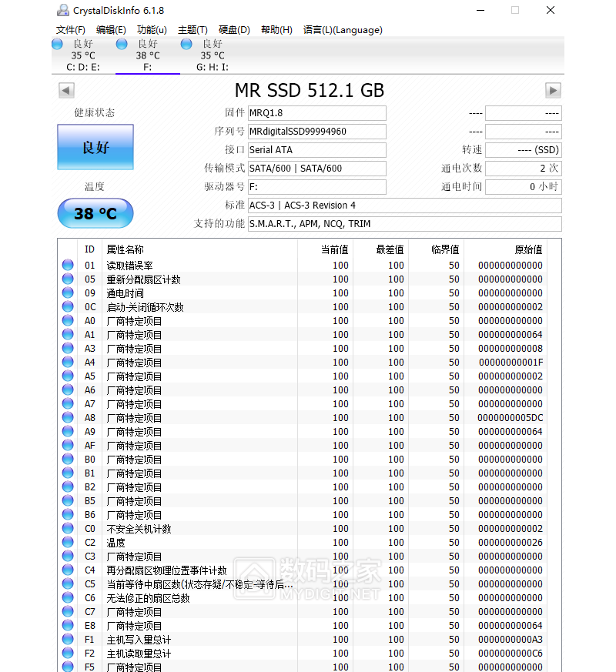Switch to the C: D: E: disk tab
Screen dimensions: 616x672
[x=83, y=55]
